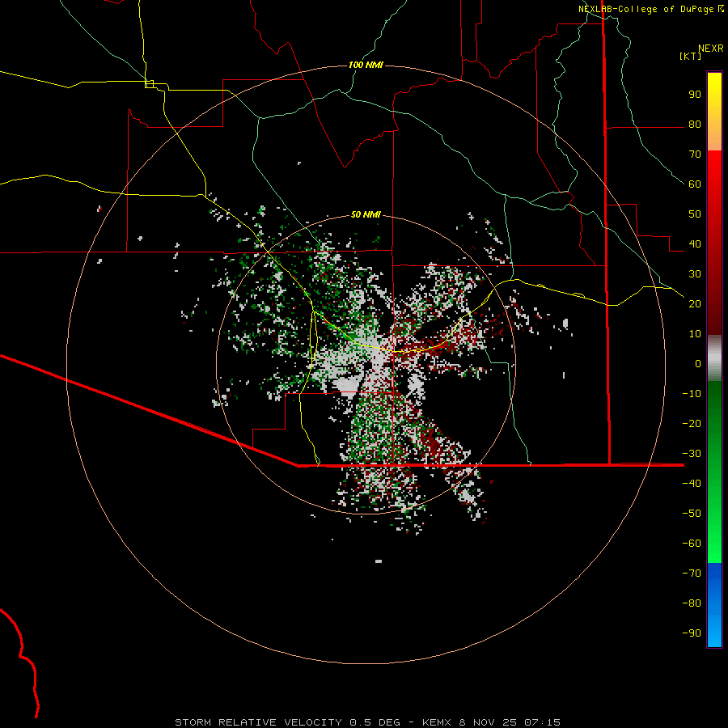
Task: Click the [KT] units label
Action: coord(690,56)
